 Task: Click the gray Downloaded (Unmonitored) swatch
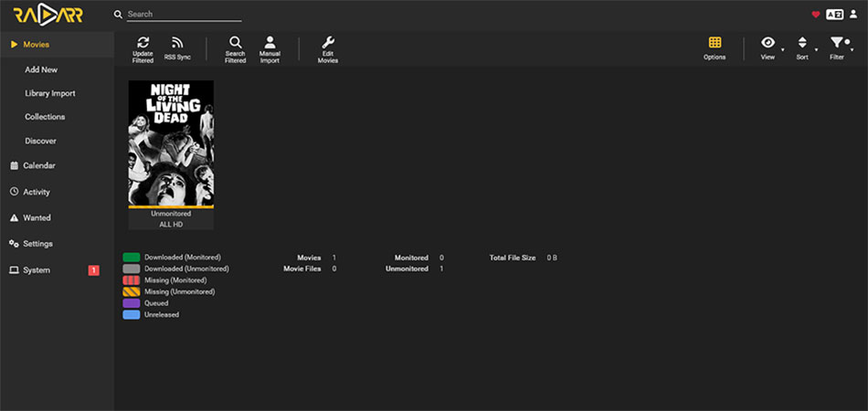point(132,269)
